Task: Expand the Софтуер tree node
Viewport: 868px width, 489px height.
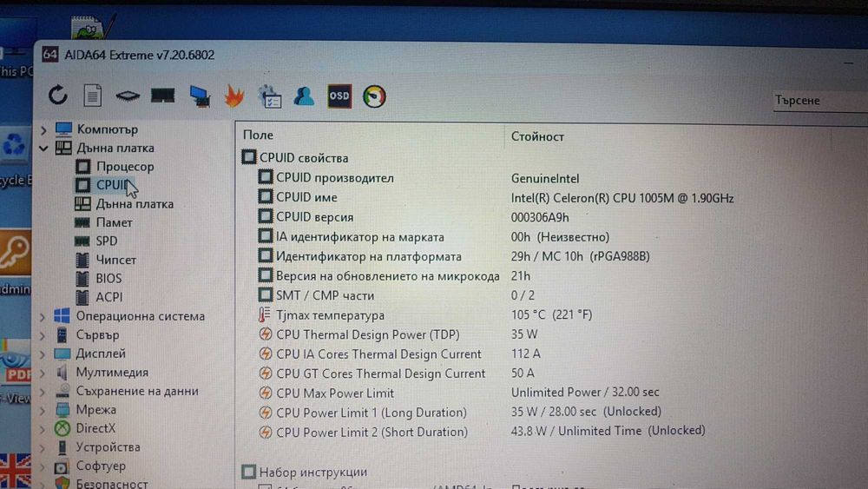Action: (x=43, y=466)
